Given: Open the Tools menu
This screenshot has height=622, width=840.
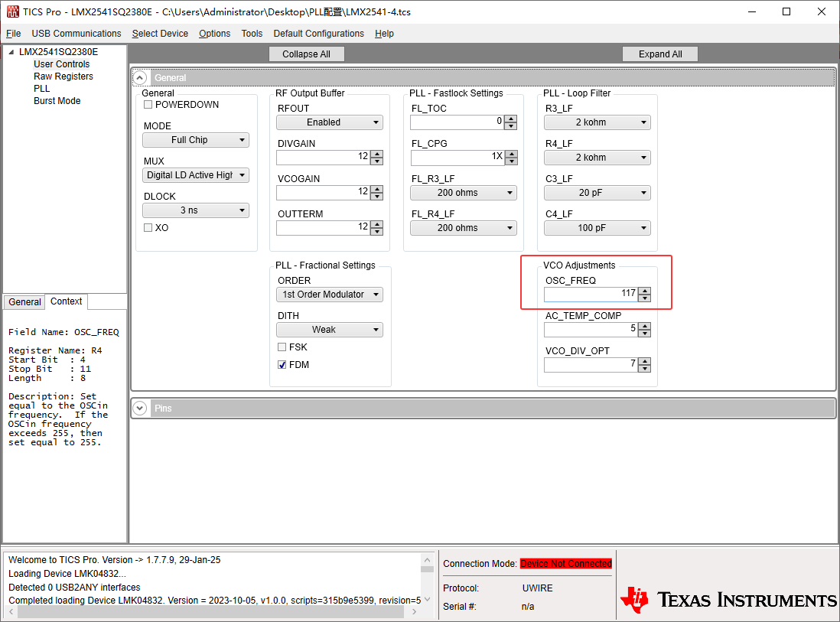Looking at the screenshot, I should coord(252,33).
